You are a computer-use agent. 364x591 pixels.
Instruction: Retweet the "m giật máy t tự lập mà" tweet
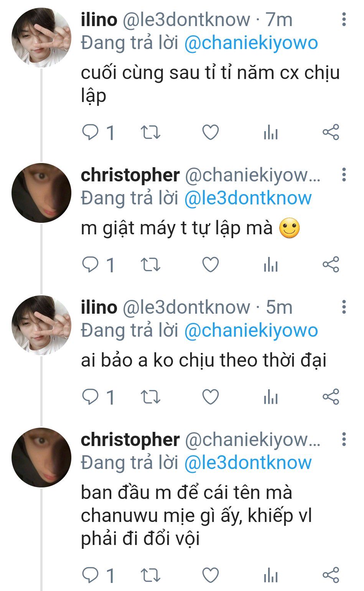pos(150,265)
